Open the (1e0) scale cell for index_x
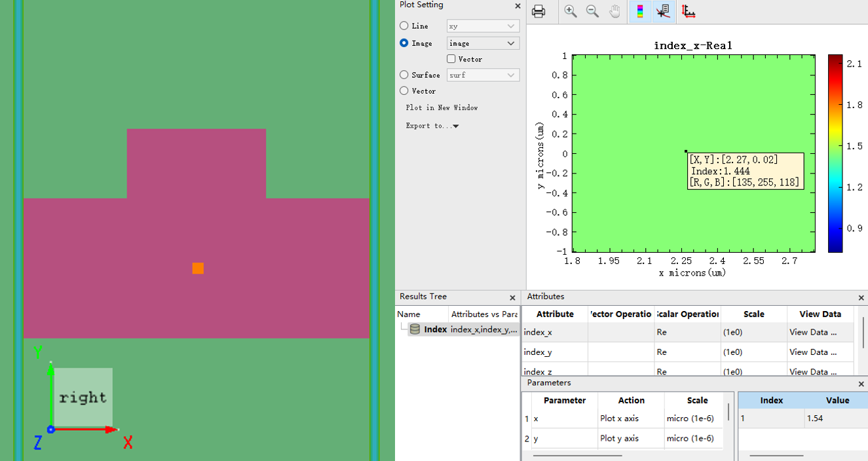 pyautogui.click(x=754, y=332)
